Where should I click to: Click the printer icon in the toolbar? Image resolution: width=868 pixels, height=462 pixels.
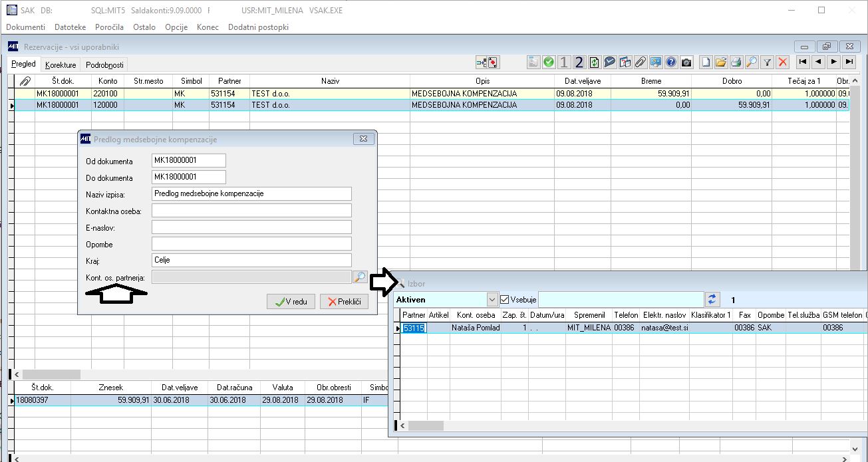(736, 62)
